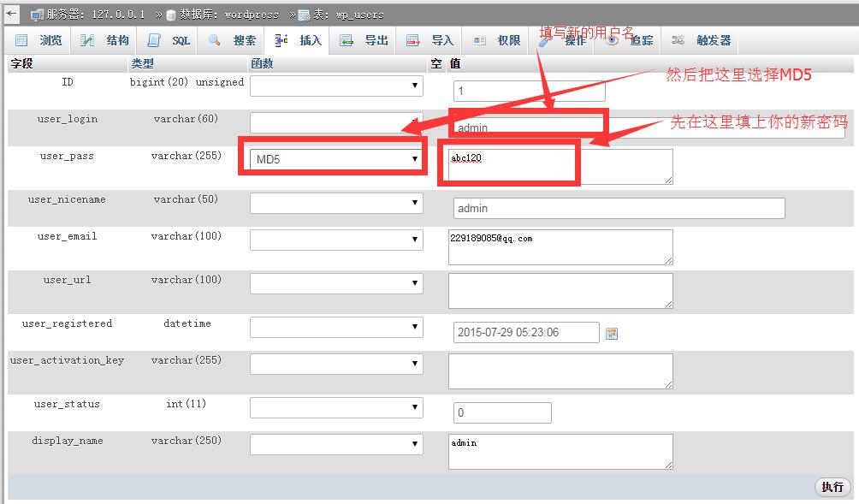859x504 pixels.
Task: Open the wordpress database breadcrumb link
Action: 228,15
